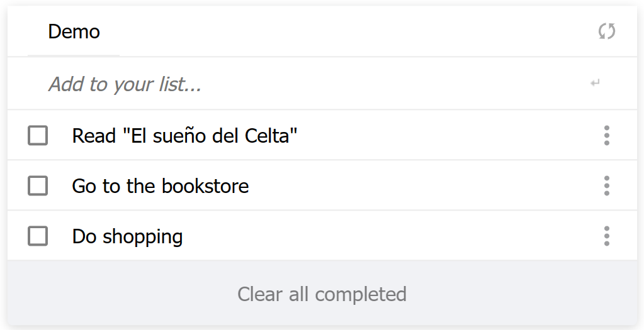Click the underline beneath the Demo tab
This screenshot has width=644, height=330.
click(x=74, y=55)
